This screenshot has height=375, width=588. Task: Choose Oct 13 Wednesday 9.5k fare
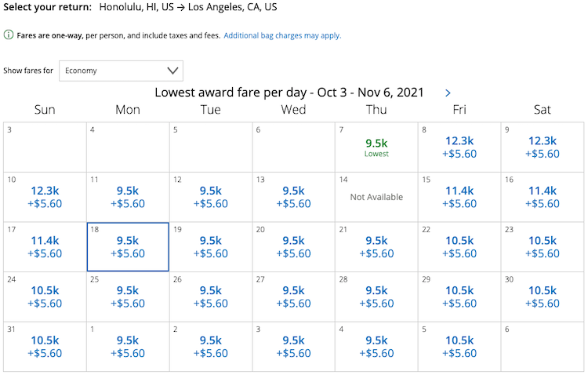[x=294, y=197]
